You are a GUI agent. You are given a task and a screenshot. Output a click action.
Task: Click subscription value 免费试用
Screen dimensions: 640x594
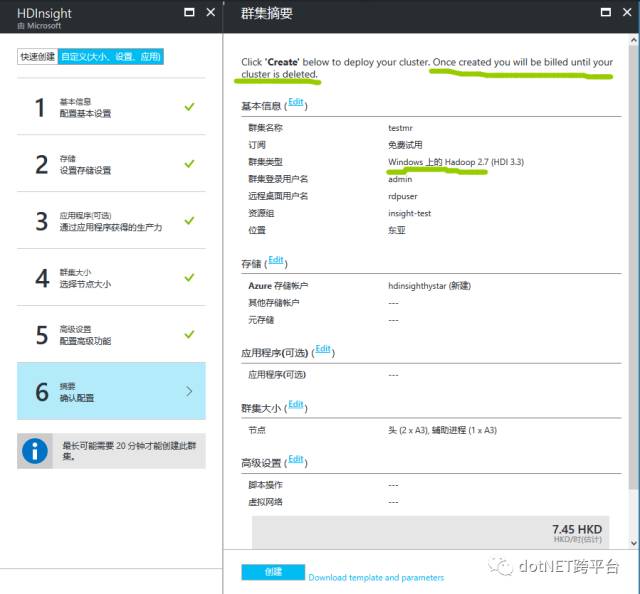click(x=405, y=145)
